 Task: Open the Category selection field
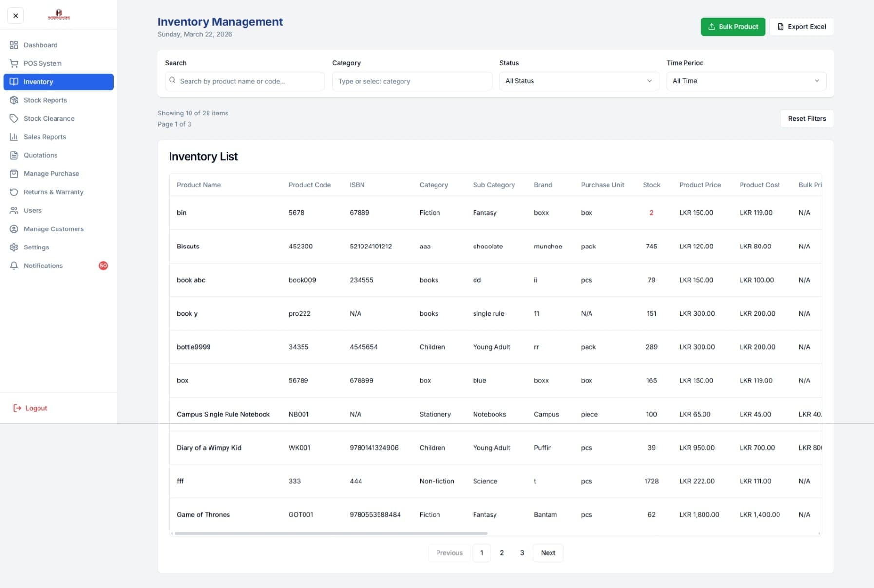[412, 81]
